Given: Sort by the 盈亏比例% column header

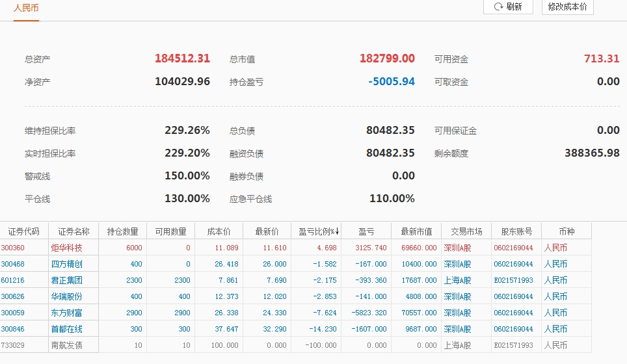Looking at the screenshot, I should click(x=316, y=231).
